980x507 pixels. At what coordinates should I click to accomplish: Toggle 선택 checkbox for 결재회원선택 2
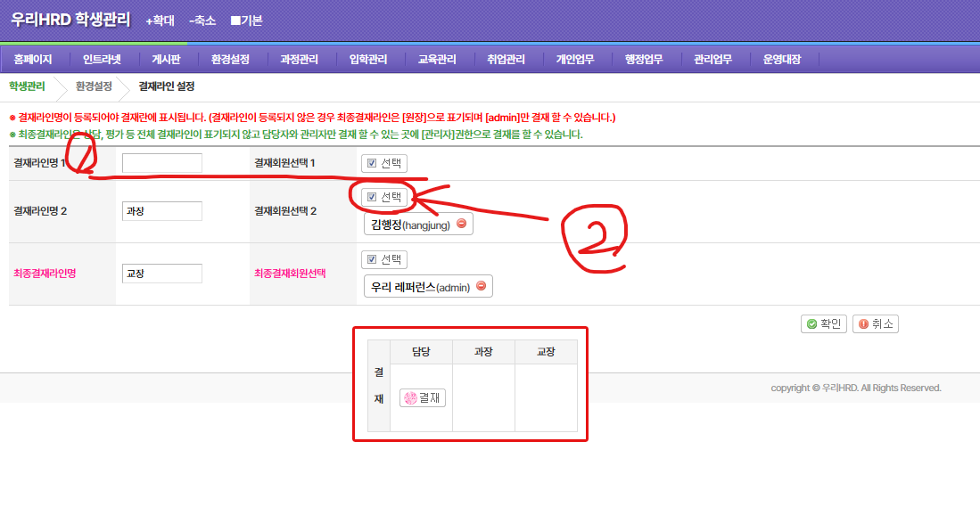tap(372, 197)
